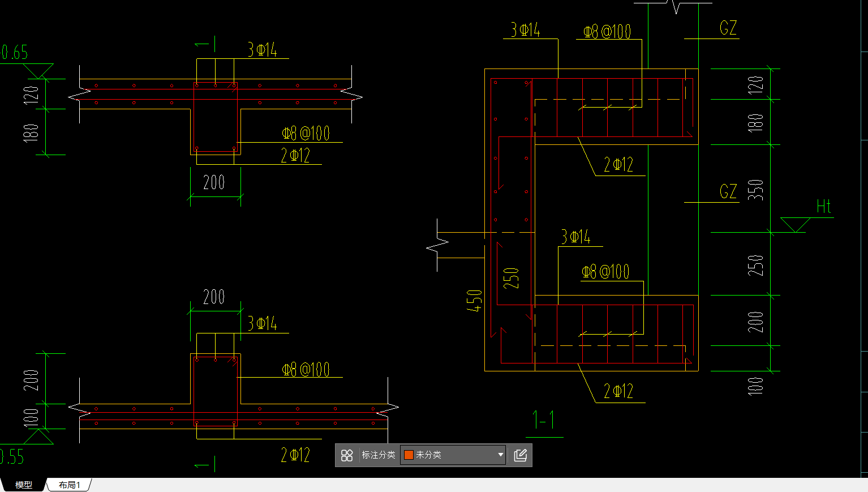868x492 pixels.
Task: Select the 1-1 section title text
Action: pos(543,420)
